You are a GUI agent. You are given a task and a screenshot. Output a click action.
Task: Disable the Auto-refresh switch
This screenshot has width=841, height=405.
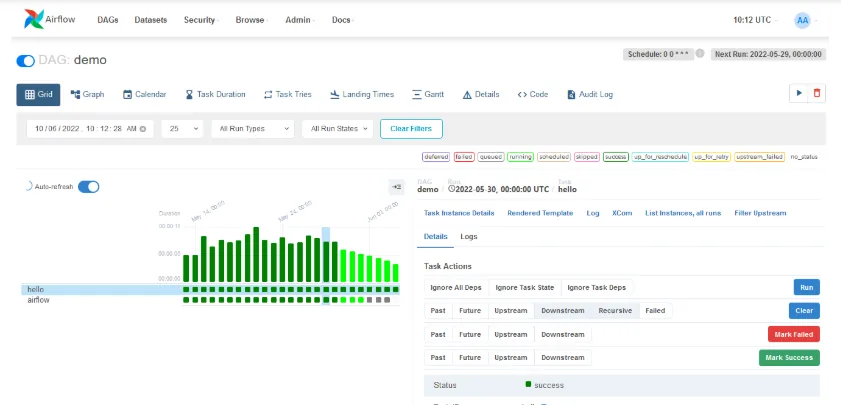(x=88, y=187)
